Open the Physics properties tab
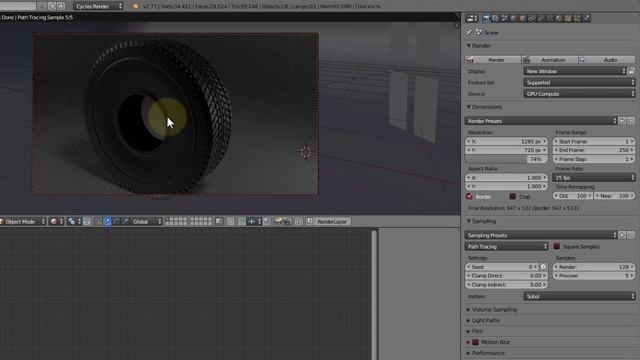640x360 pixels. click(x=586, y=18)
